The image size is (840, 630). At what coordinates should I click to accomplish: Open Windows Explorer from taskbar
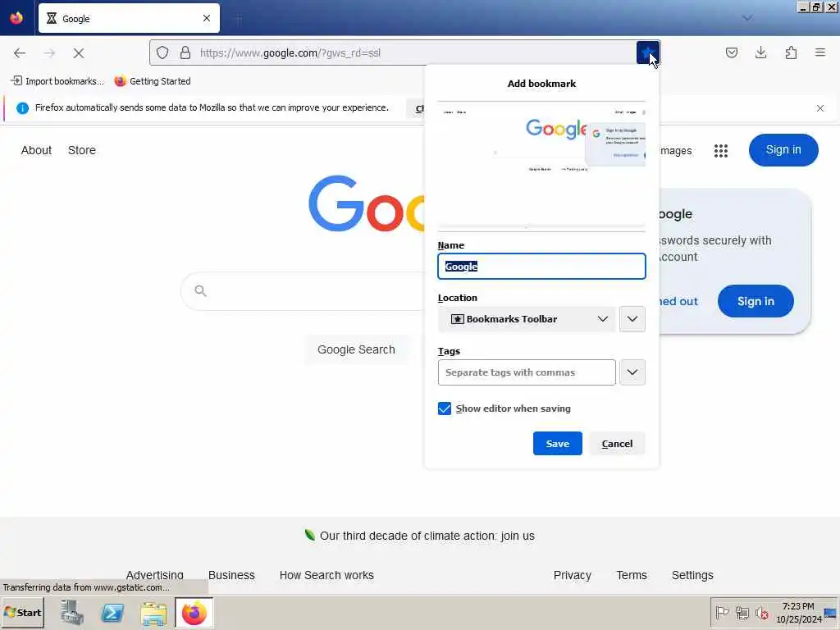pyautogui.click(x=153, y=613)
